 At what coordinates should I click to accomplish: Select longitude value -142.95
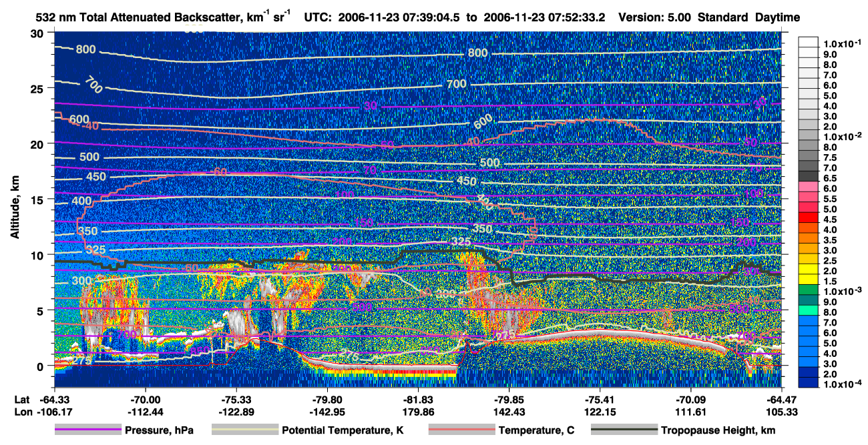[x=327, y=412]
